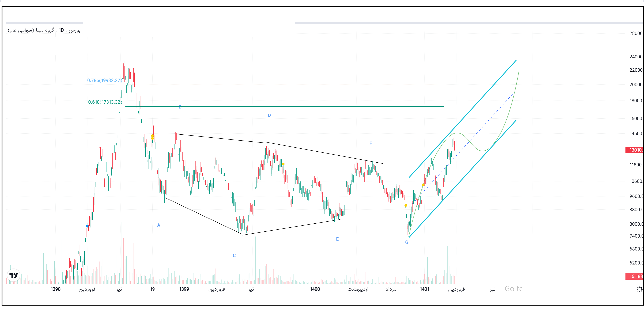Click the اردیبهشت month label on time axis
The width and height of the screenshot is (644, 315).
358,289
